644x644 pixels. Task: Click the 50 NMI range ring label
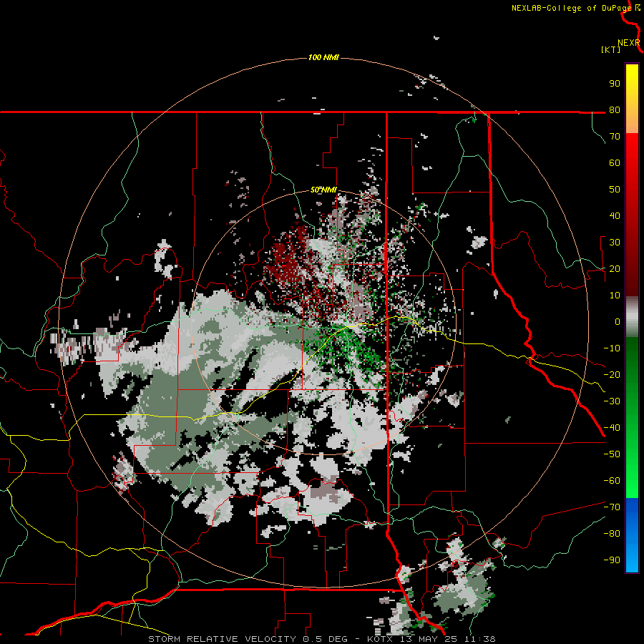pos(323,190)
